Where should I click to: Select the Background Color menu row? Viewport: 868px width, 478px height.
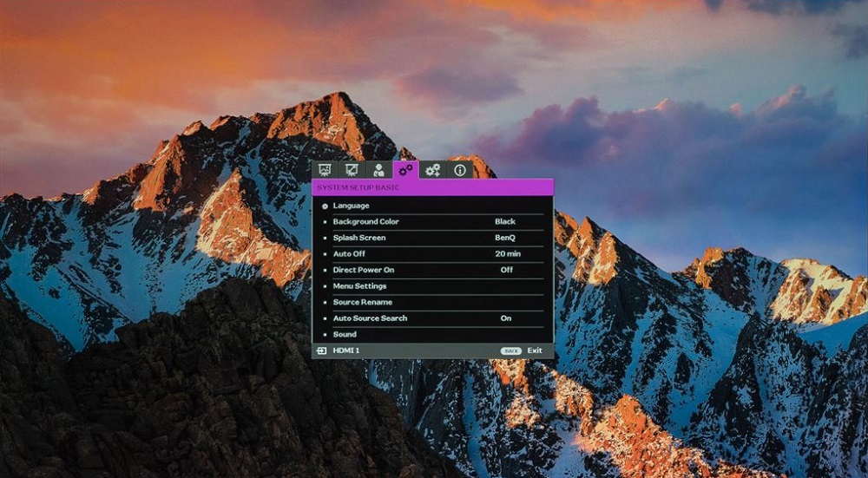[x=433, y=222]
